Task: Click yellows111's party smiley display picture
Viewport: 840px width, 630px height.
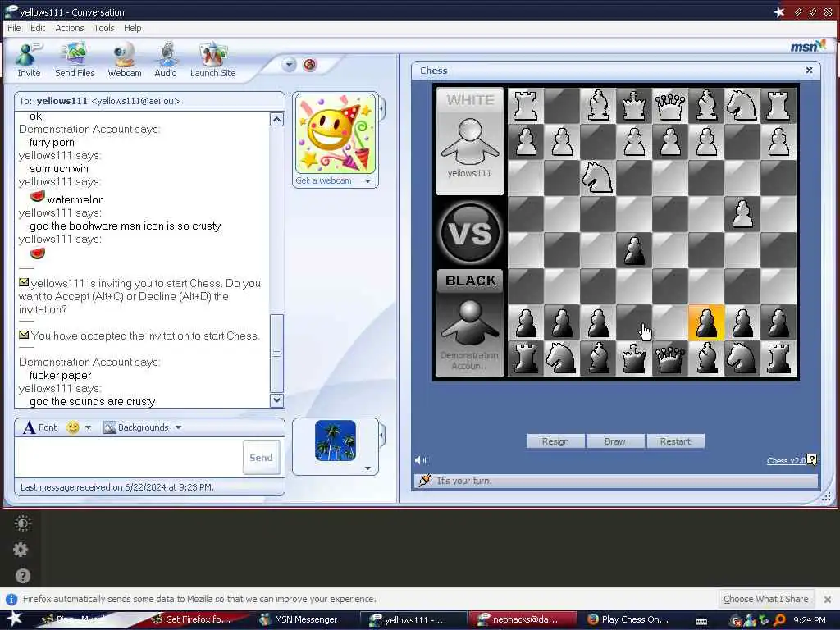Action: [336, 134]
